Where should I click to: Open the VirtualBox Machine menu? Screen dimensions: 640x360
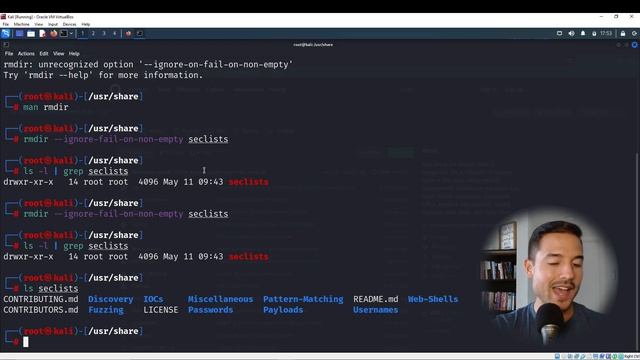point(22,24)
